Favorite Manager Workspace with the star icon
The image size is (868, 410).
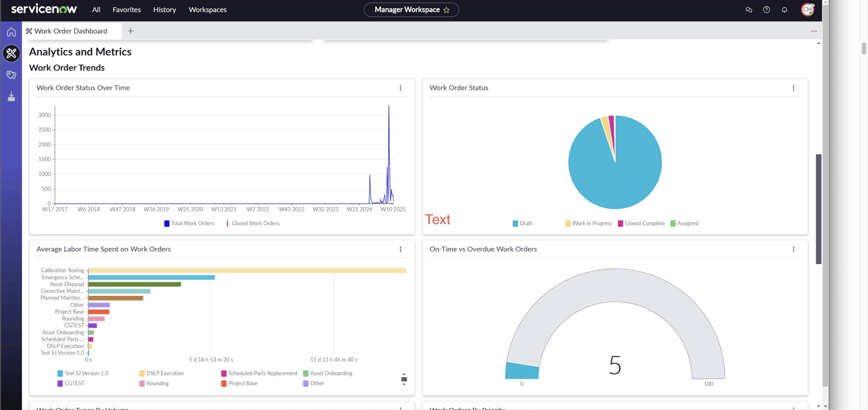pos(447,10)
